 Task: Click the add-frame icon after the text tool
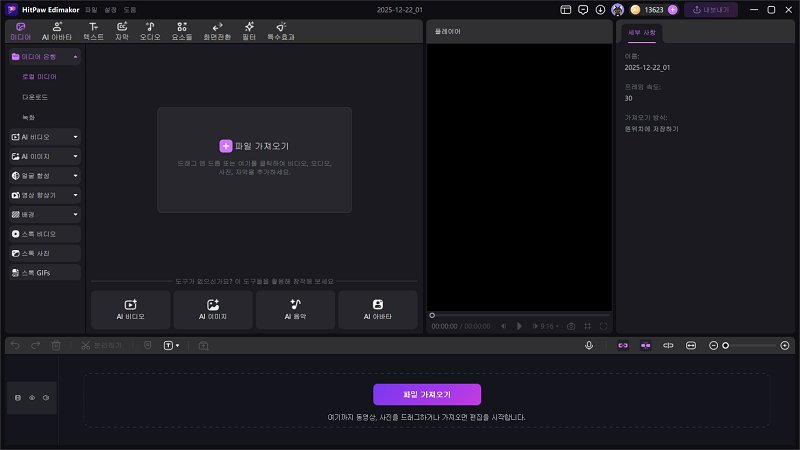pos(204,345)
